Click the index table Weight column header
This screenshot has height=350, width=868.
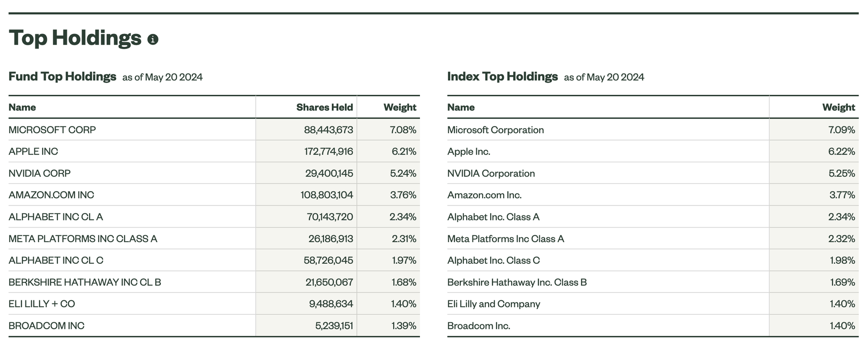click(838, 107)
